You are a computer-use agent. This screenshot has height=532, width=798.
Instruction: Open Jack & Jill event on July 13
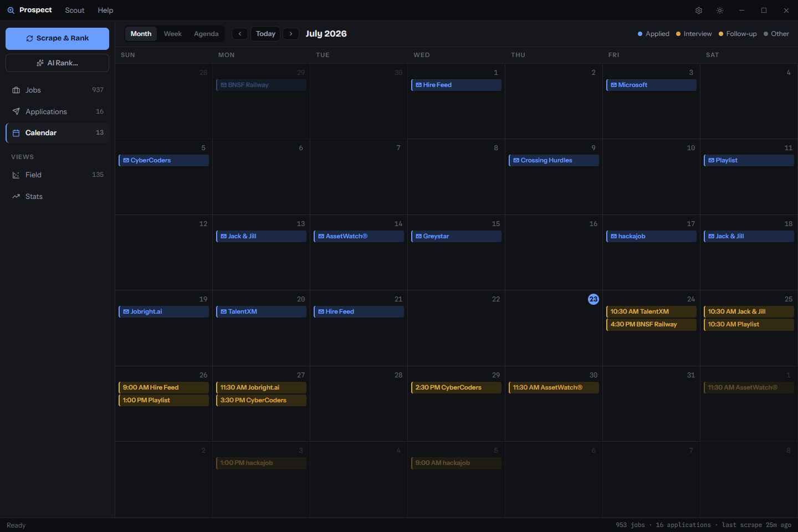[x=261, y=237]
